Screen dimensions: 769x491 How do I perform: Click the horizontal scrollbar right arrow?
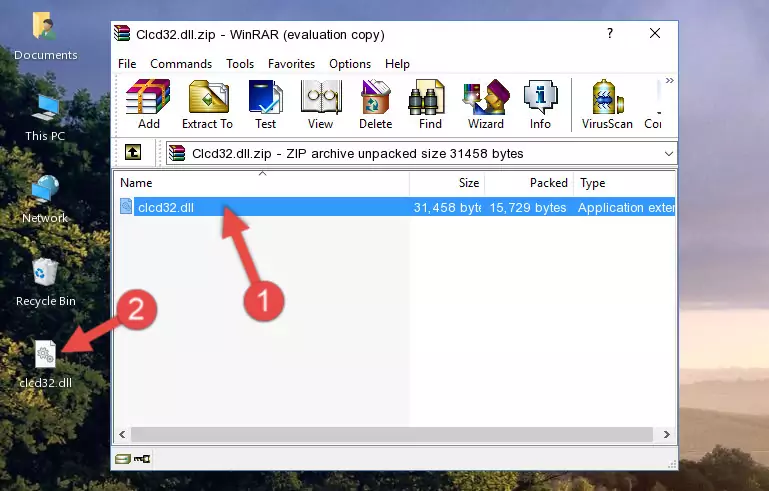coord(666,434)
